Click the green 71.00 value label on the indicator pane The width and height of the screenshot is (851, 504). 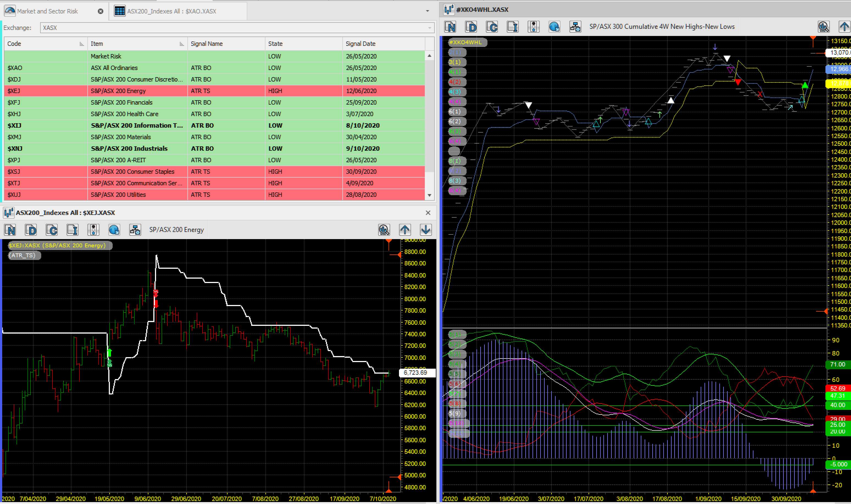(x=838, y=365)
